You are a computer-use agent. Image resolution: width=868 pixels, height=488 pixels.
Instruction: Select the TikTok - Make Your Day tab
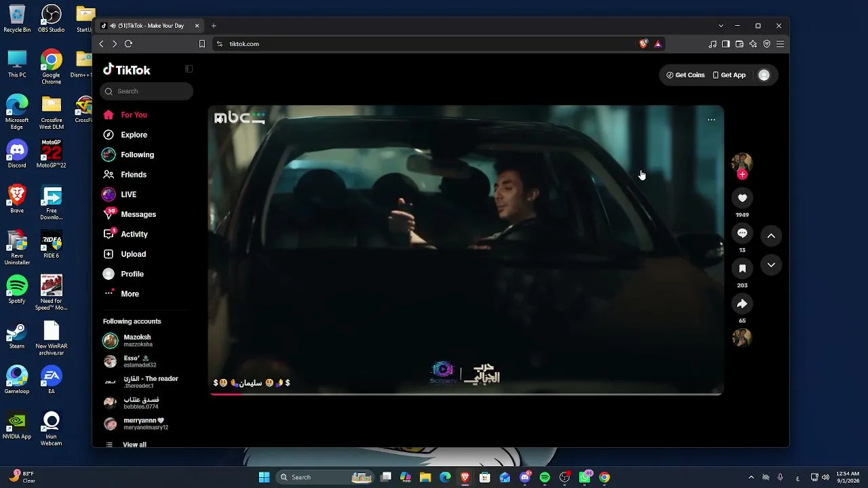pos(150,26)
